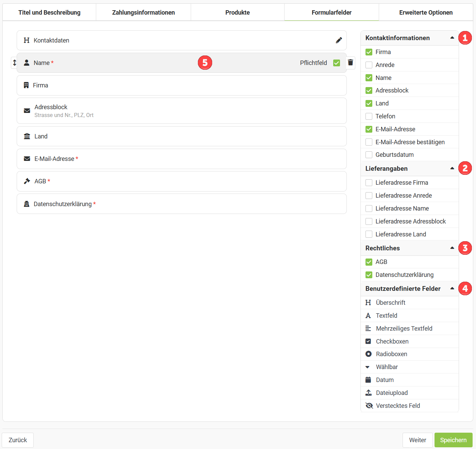
Task: Collapse the Benutzerdefinierte Felder section
Action: 452,289
